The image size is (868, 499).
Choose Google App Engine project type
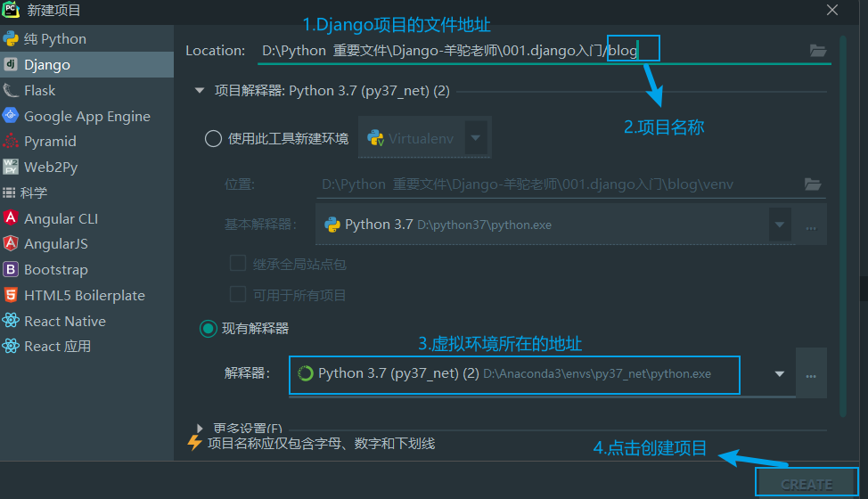[87, 116]
